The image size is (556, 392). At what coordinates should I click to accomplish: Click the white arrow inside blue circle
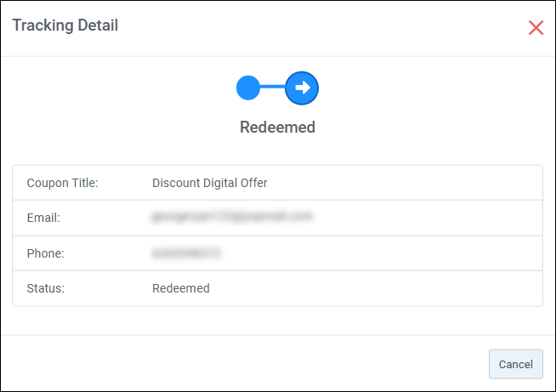coord(303,88)
